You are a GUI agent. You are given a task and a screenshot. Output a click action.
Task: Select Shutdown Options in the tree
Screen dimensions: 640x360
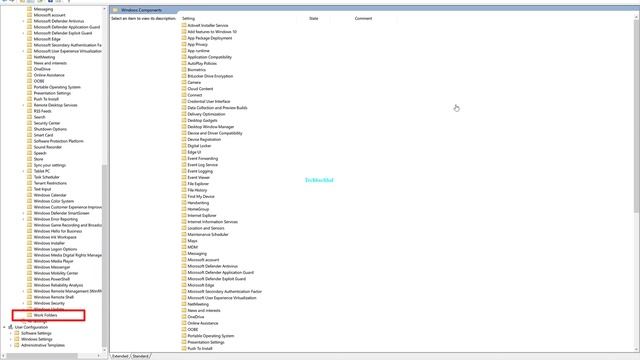coord(50,129)
